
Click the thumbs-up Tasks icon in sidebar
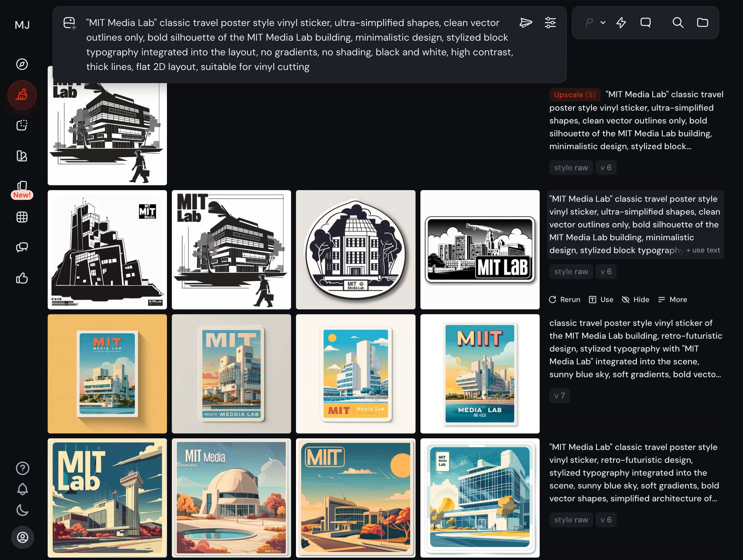tap(22, 278)
